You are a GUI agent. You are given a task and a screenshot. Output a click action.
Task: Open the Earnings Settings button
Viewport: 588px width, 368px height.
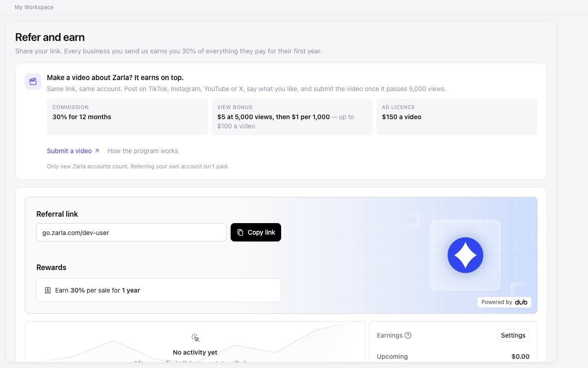click(x=513, y=335)
